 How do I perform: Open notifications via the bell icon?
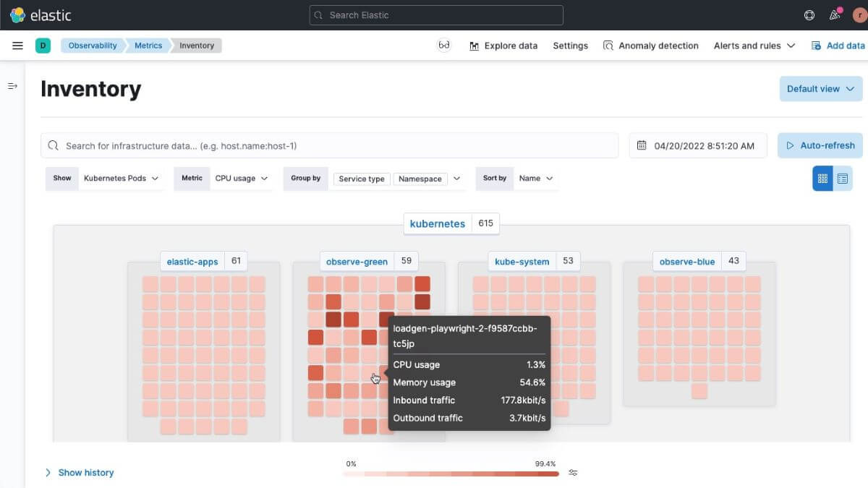click(x=834, y=14)
